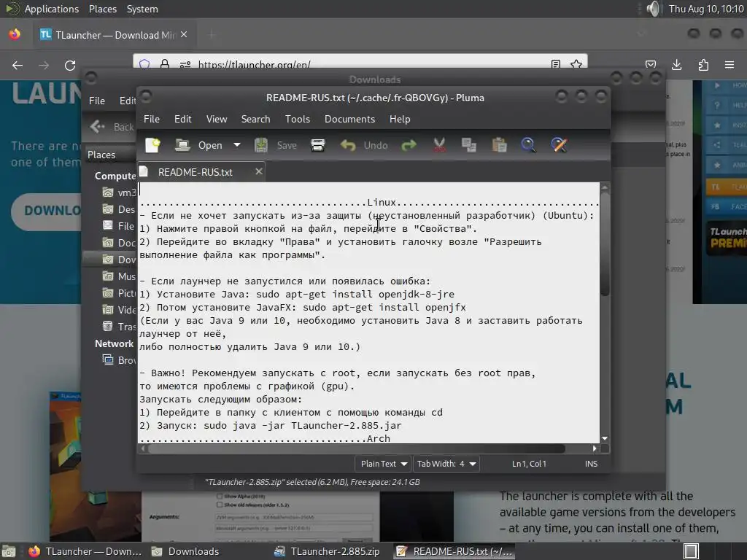Select Music folder in sidebar

pos(120,276)
